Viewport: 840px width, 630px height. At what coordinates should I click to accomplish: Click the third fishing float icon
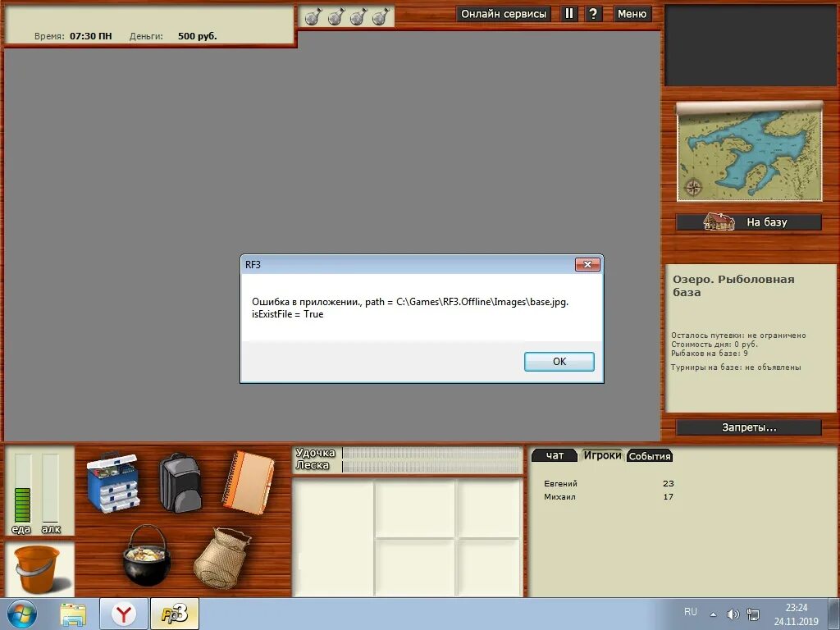[358, 16]
